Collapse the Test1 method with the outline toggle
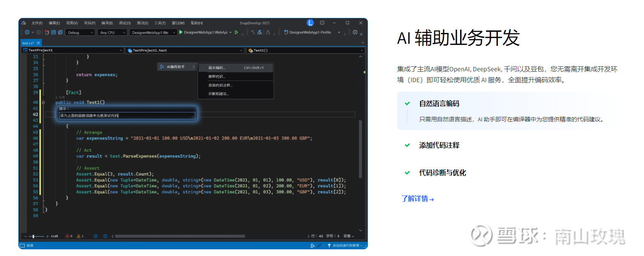 coord(43,102)
